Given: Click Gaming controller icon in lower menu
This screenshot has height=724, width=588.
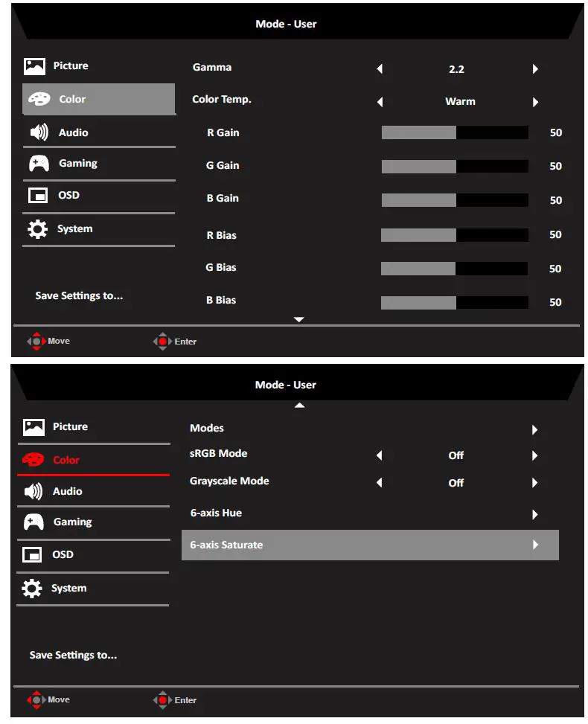Looking at the screenshot, I should pyautogui.click(x=33, y=522).
